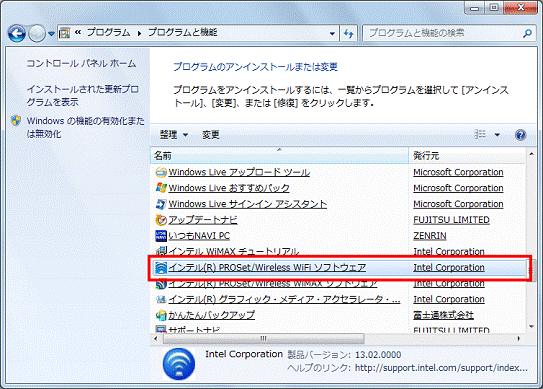Click the Back navigation arrow
The width and height of the screenshot is (543, 389).
(x=17, y=33)
